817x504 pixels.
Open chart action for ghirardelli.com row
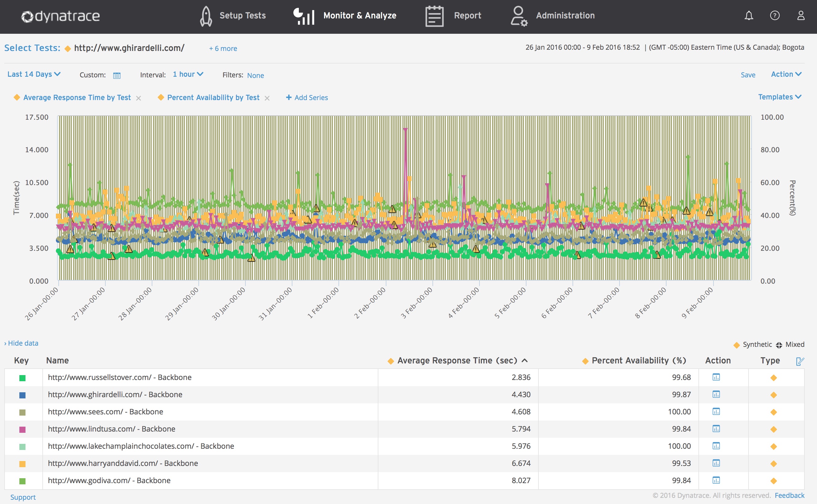[x=716, y=395]
